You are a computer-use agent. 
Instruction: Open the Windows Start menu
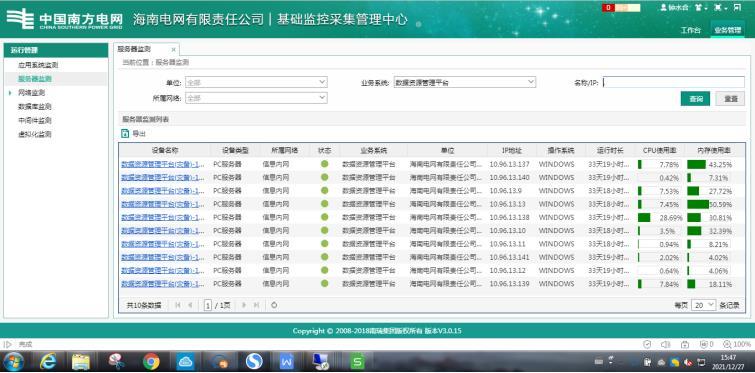coord(14,361)
